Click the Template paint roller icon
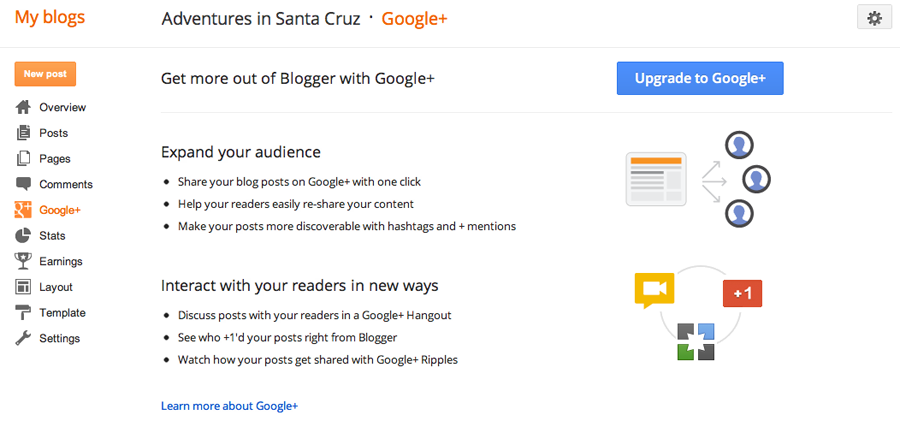This screenshot has height=421, width=900. 23,313
